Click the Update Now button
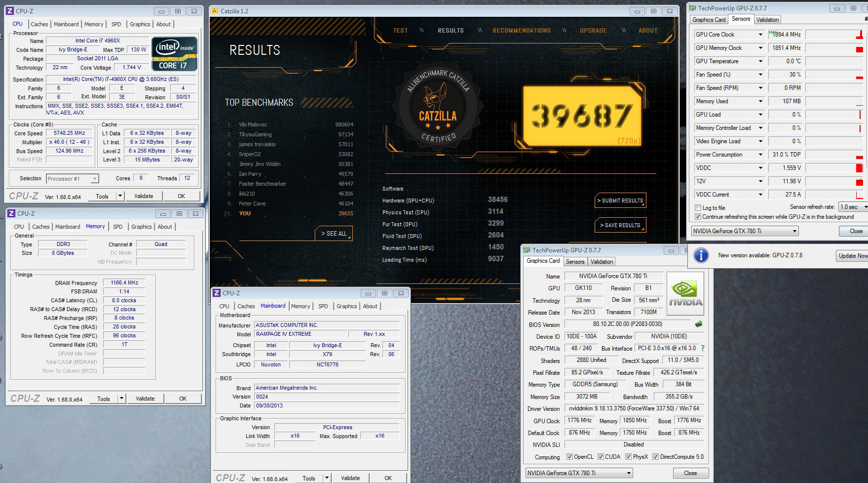 click(x=853, y=255)
